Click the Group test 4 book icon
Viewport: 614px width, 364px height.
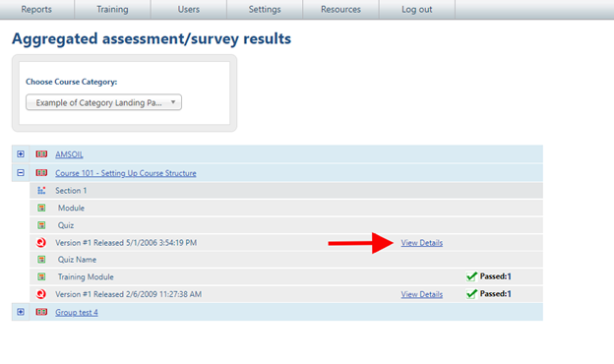pyautogui.click(x=41, y=312)
